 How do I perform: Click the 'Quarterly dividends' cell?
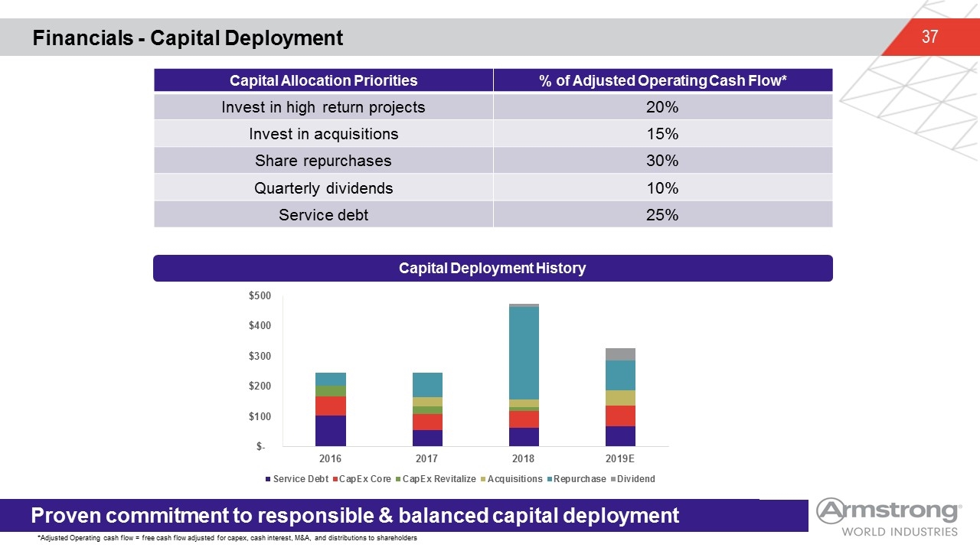click(x=323, y=187)
